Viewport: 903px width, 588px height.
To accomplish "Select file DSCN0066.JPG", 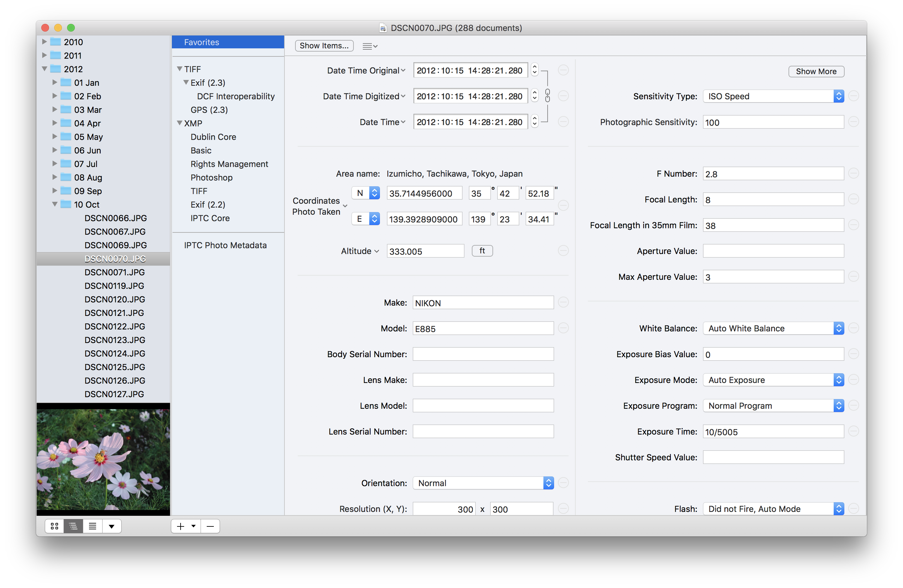I will [115, 218].
